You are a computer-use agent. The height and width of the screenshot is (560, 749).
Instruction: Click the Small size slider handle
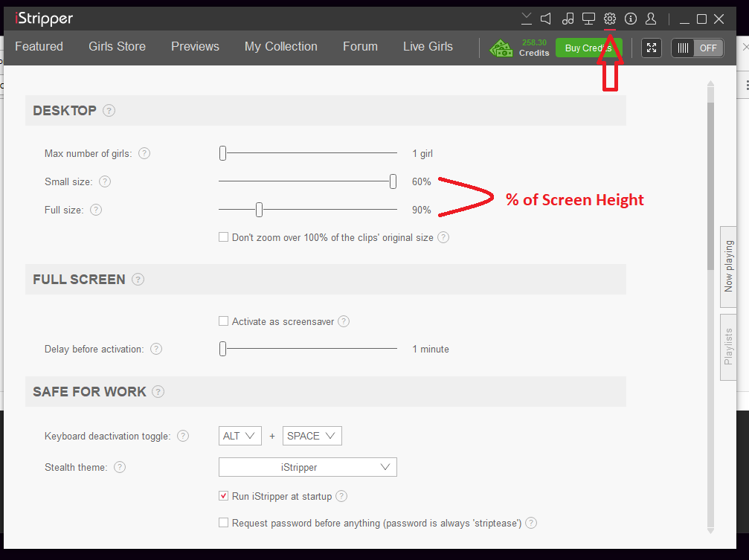tap(393, 181)
